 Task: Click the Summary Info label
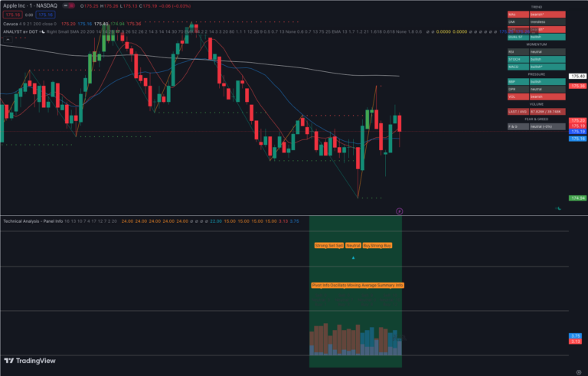390,285
